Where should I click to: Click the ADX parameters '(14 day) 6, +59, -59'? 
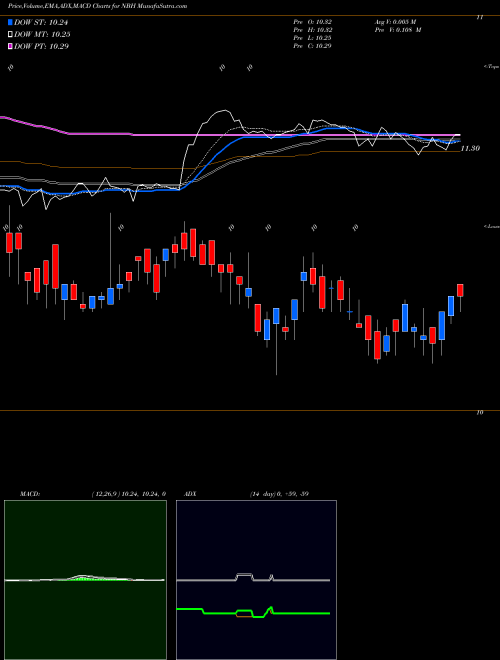[279, 494]
